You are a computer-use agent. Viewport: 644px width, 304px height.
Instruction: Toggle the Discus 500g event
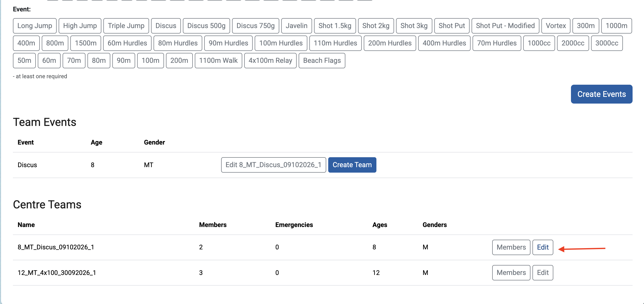(206, 26)
